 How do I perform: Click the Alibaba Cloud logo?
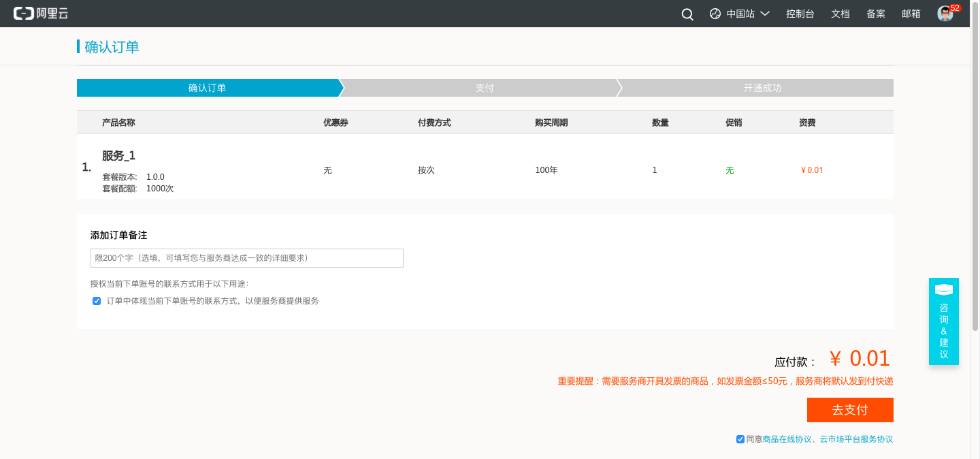point(41,14)
